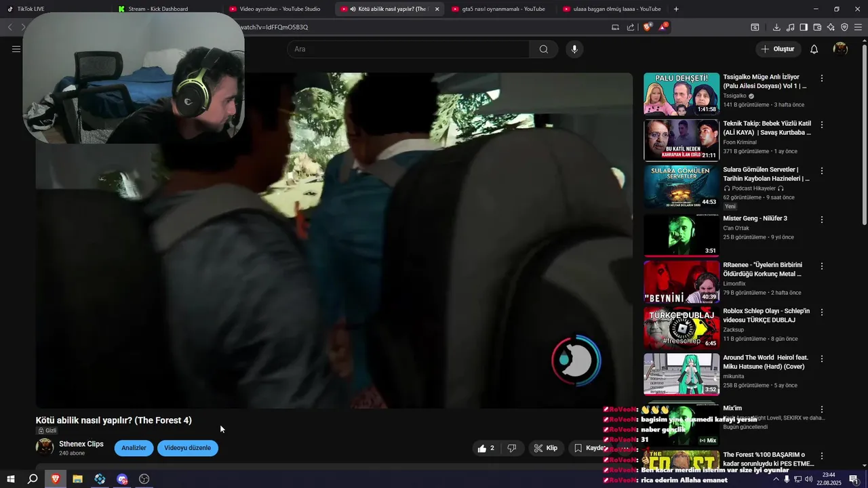
Task: Open the Windows Start menu
Action: (10, 479)
